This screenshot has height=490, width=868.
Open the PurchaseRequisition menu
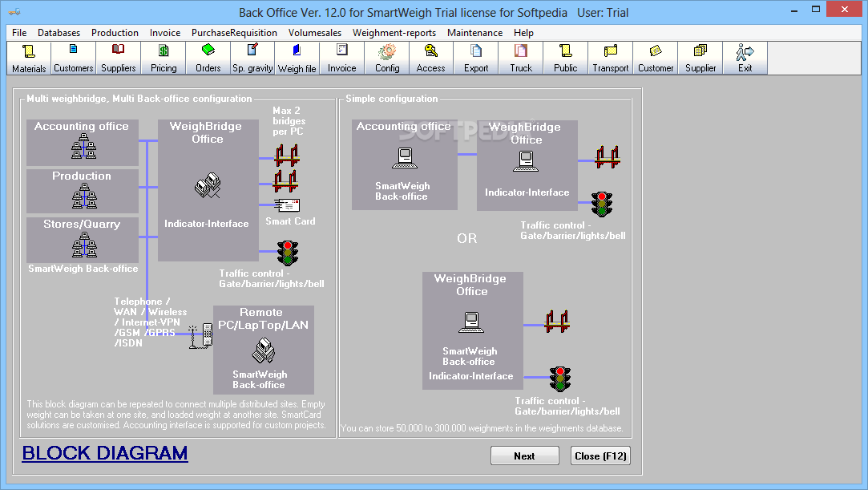click(234, 33)
